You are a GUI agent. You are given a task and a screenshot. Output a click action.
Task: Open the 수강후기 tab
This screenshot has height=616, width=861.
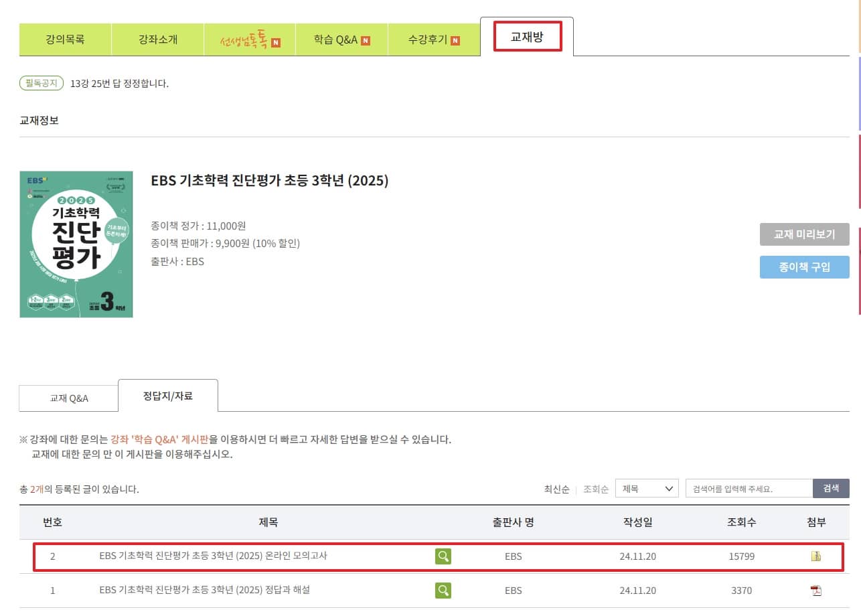(x=434, y=40)
